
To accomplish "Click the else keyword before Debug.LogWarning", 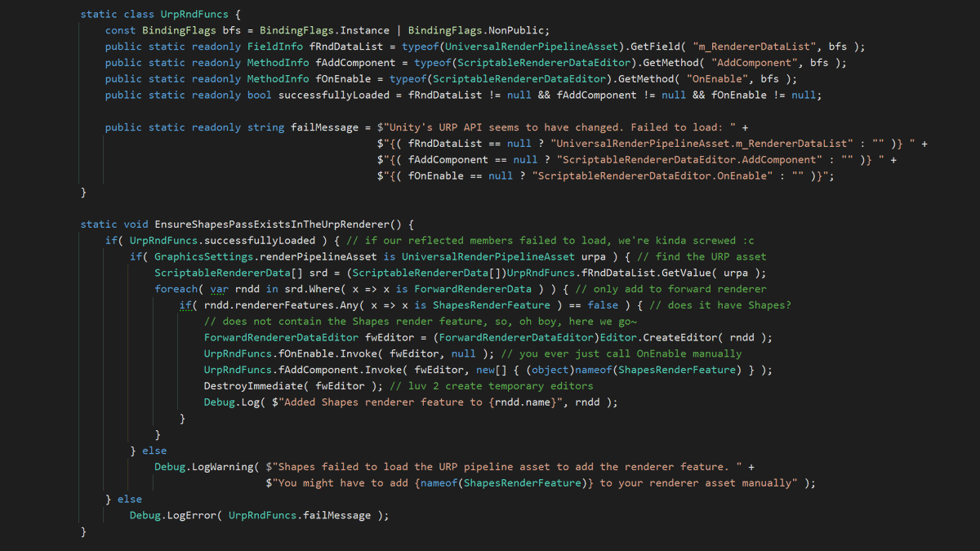I will click(x=154, y=451).
